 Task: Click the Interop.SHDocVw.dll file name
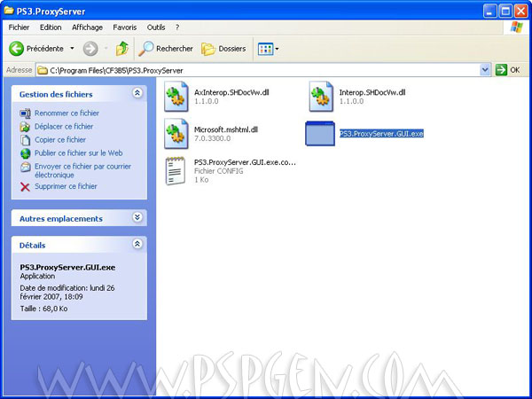pos(372,92)
